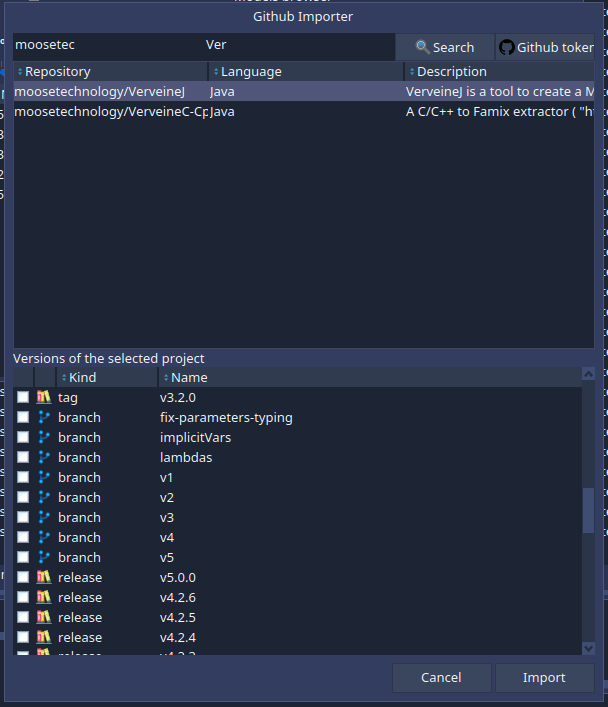Click version name v4.2.6

pyautogui.click(x=178, y=597)
